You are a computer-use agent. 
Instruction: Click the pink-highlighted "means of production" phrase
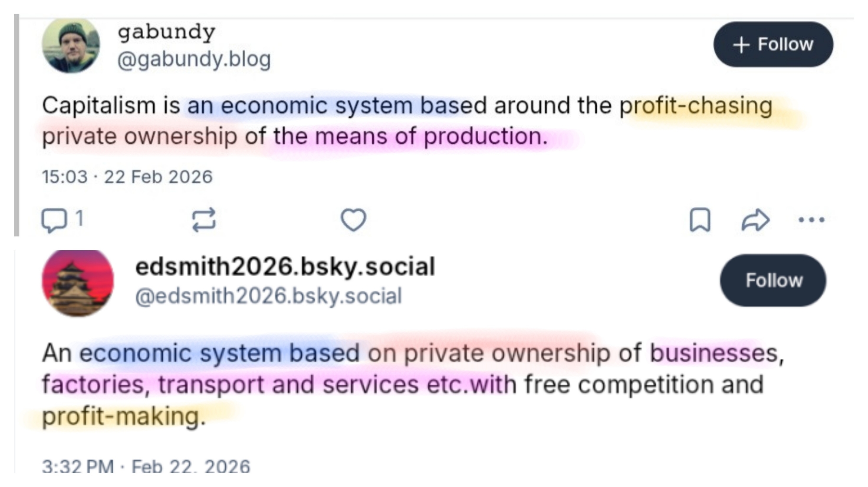coord(431,136)
